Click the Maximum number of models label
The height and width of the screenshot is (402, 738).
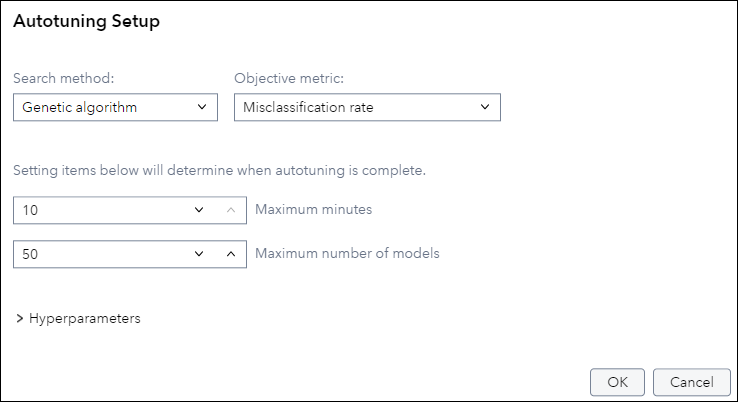tap(347, 254)
